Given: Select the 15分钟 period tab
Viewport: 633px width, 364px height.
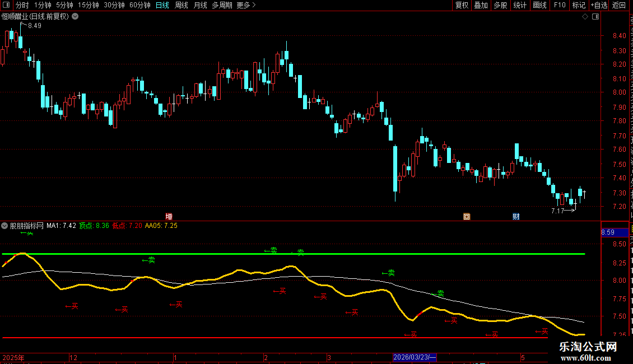Looking at the screenshot, I should click(x=88, y=5).
